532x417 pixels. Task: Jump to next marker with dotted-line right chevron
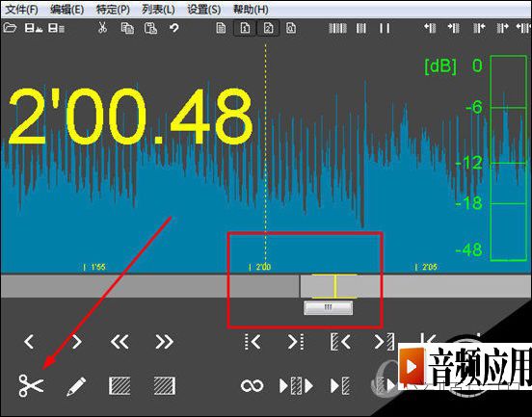click(296, 341)
